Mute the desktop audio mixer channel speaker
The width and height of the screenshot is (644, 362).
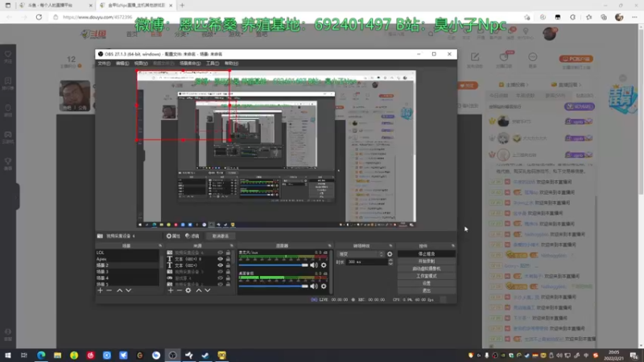314,286
